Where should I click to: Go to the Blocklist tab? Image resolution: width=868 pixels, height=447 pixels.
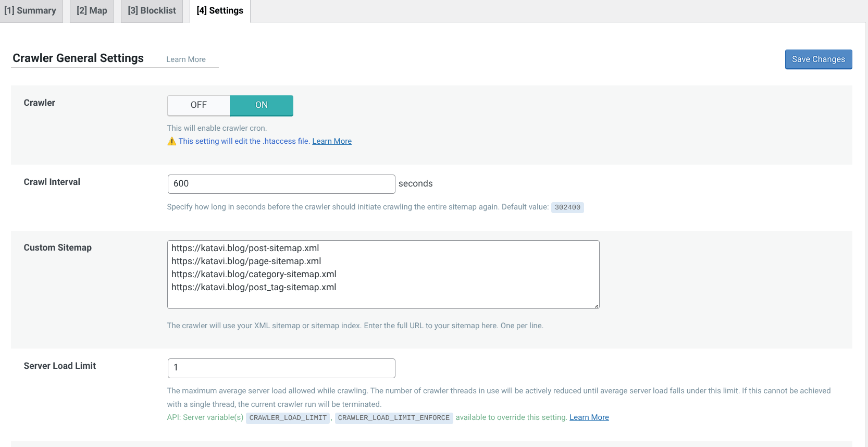(152, 11)
